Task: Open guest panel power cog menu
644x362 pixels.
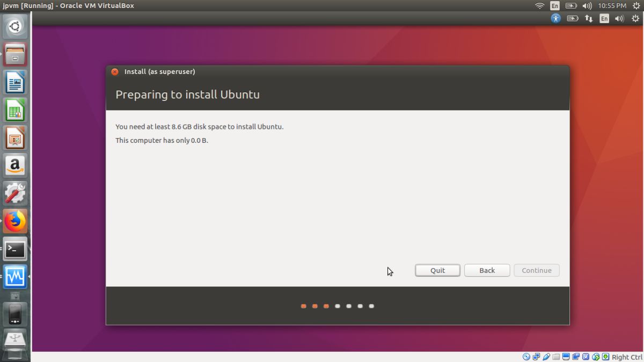Action: click(635, 18)
